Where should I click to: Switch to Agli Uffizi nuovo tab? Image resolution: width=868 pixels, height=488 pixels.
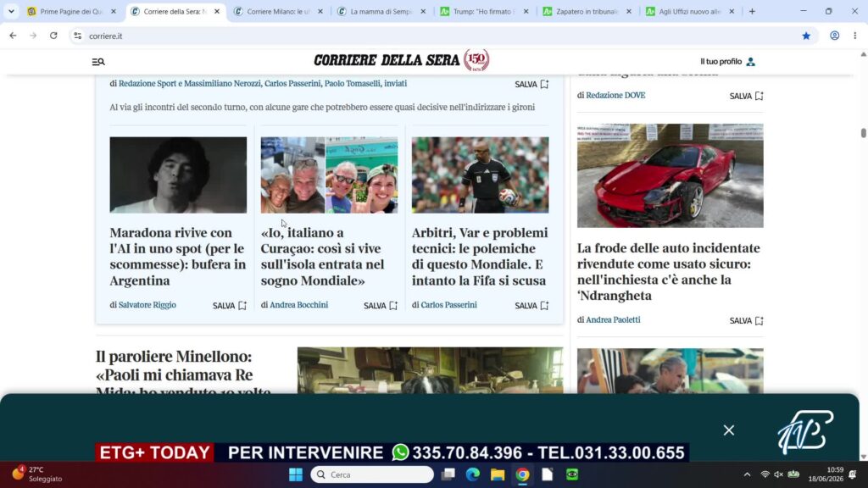click(690, 11)
